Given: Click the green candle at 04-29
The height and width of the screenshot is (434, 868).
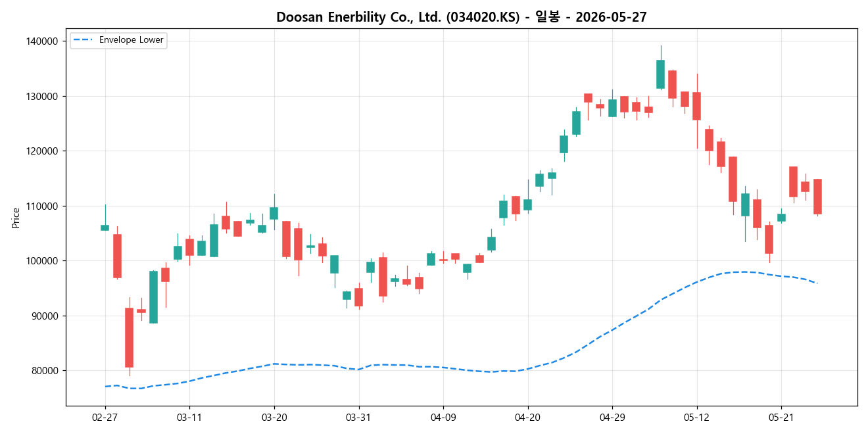Looking at the screenshot, I should click(x=612, y=108).
